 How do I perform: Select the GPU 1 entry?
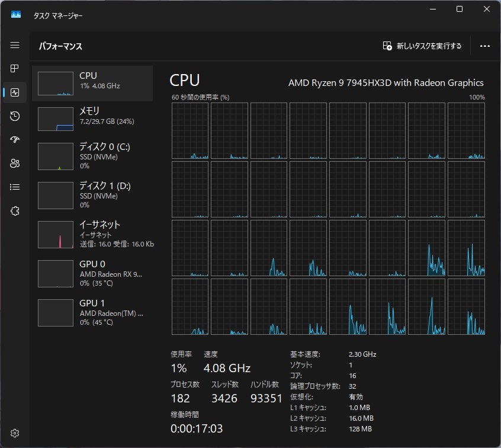click(x=92, y=312)
